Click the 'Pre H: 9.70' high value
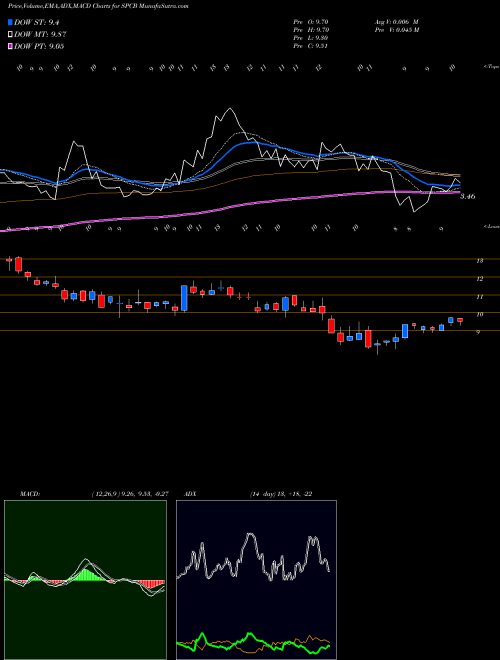This screenshot has width=500, height=660. 311,30
